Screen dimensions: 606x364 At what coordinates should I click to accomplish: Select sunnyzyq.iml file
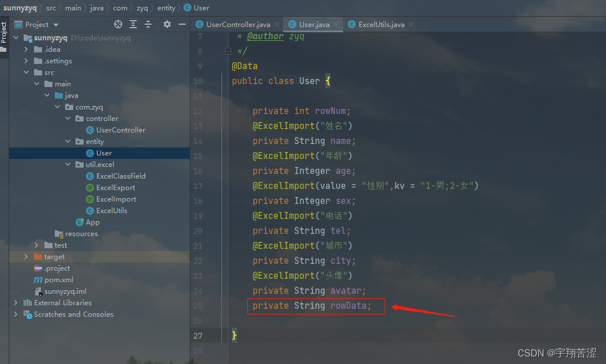point(65,291)
